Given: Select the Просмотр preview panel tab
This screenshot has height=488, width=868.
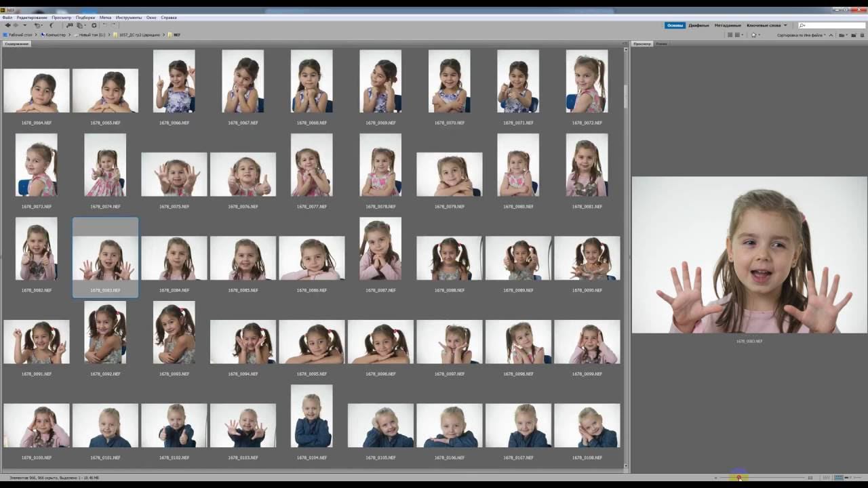Looking at the screenshot, I should 642,43.
